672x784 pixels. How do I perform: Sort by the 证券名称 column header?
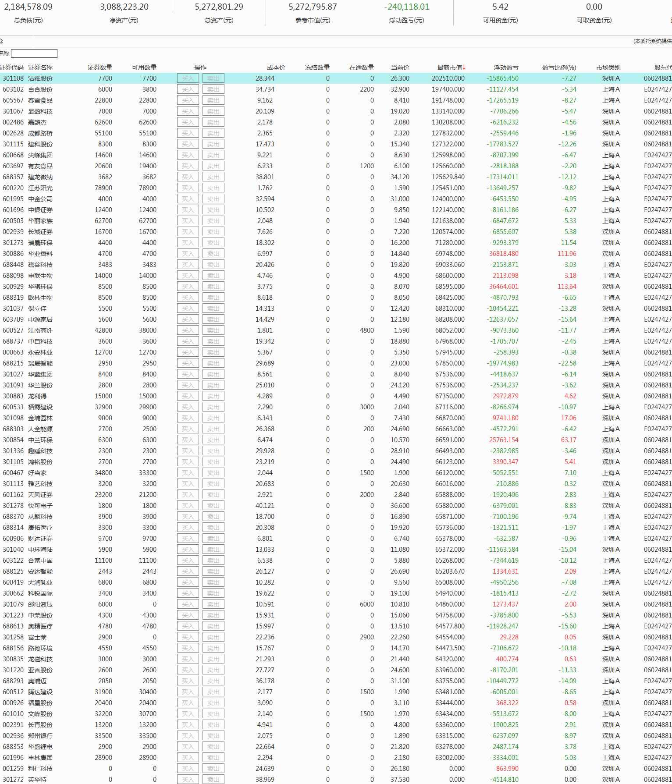click(40, 67)
